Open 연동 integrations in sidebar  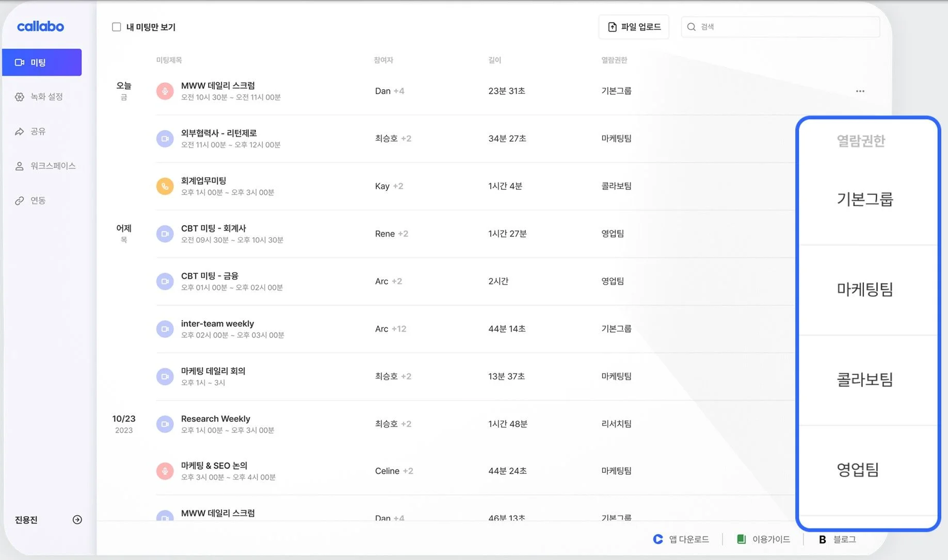tap(37, 201)
